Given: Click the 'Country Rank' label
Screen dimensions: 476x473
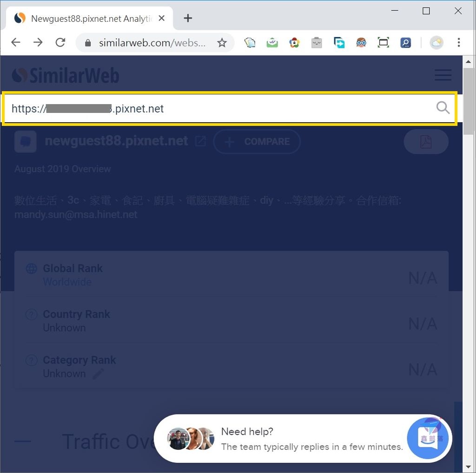Looking at the screenshot, I should [77, 314].
